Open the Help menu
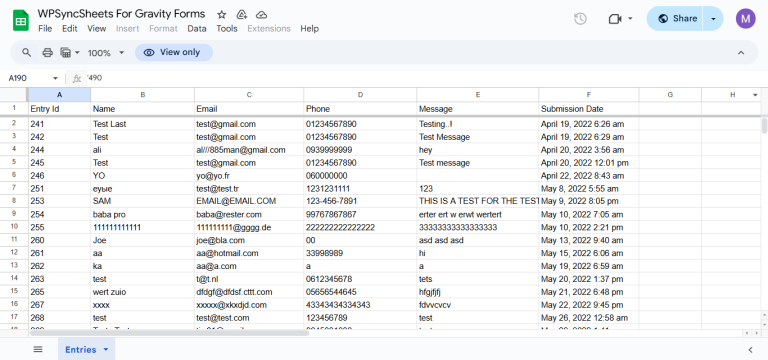The width and height of the screenshot is (768, 360). click(x=310, y=28)
